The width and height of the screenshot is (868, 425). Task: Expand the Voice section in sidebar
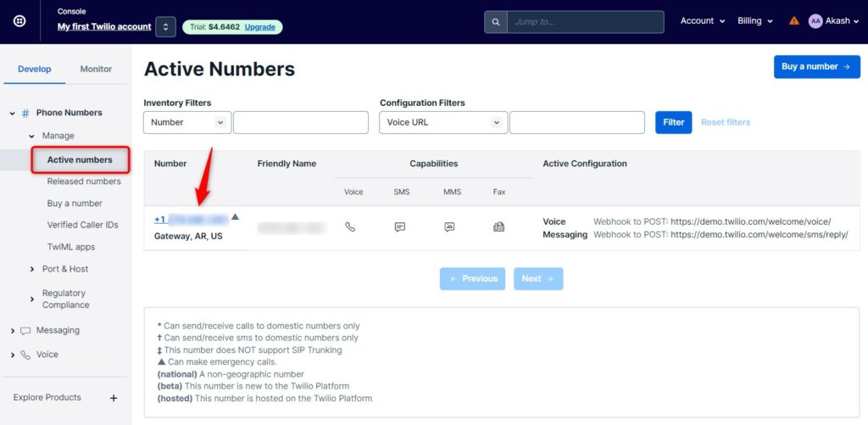(x=12, y=355)
